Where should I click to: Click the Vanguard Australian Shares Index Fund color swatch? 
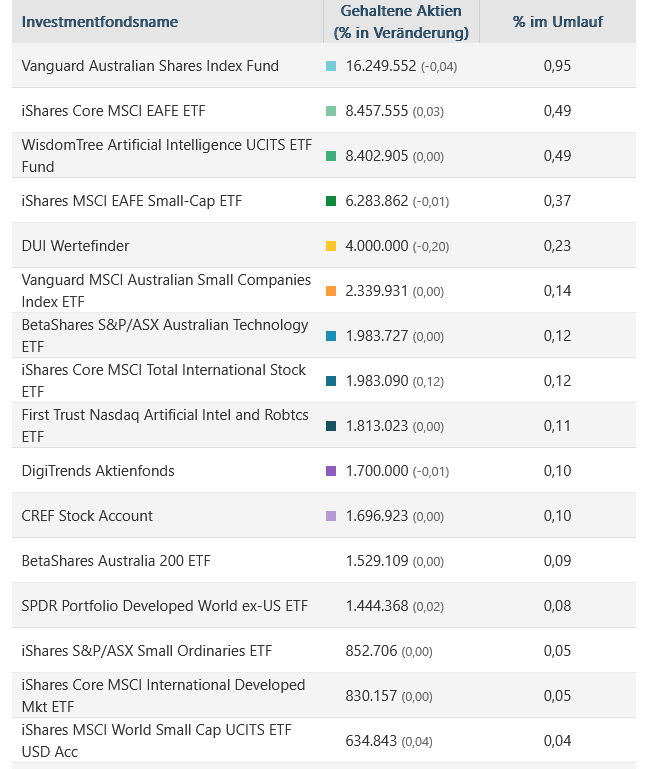click(331, 66)
